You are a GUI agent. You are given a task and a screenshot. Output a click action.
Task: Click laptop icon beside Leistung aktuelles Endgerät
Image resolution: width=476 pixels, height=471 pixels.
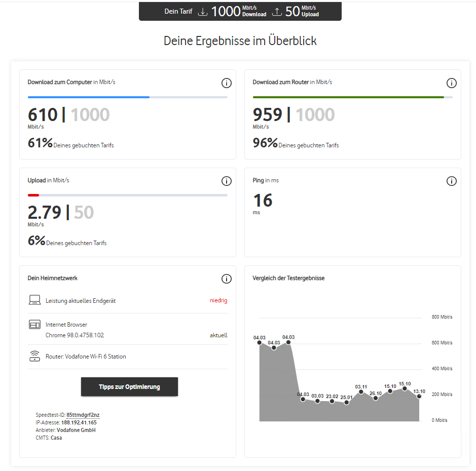(34, 300)
